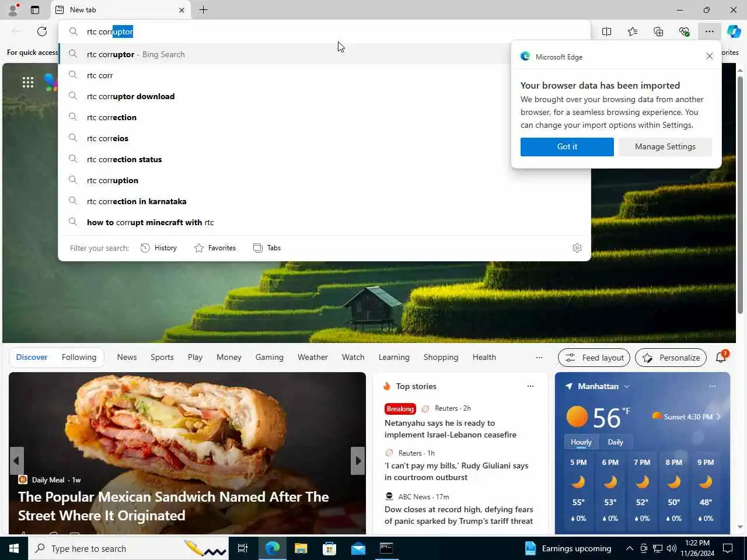This screenshot has height=560, width=747.
Task: Click Got it button
Action: click(567, 146)
